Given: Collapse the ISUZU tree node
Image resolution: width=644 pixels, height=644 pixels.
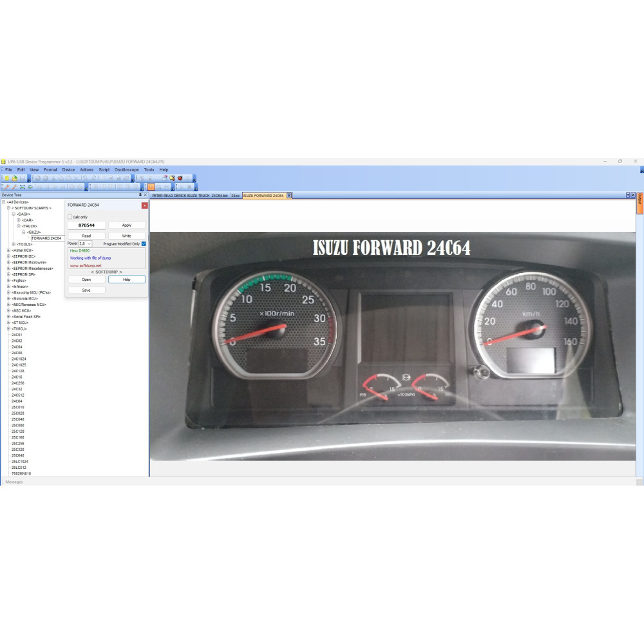Looking at the screenshot, I should tap(23, 232).
